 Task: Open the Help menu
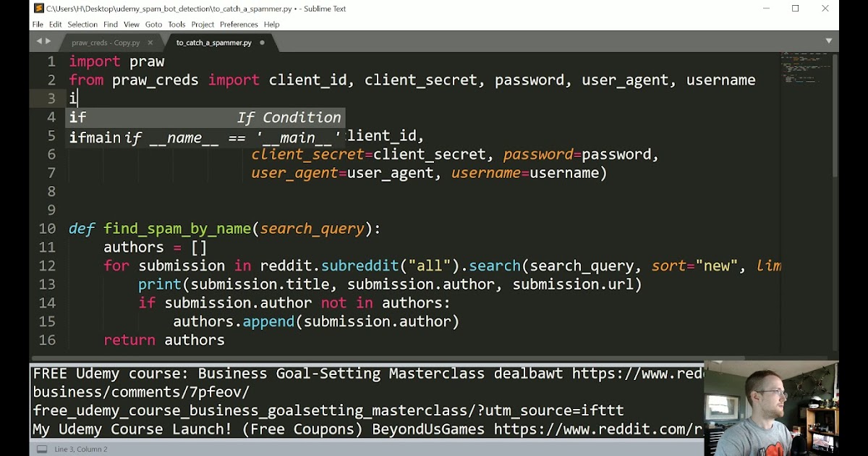(x=271, y=24)
